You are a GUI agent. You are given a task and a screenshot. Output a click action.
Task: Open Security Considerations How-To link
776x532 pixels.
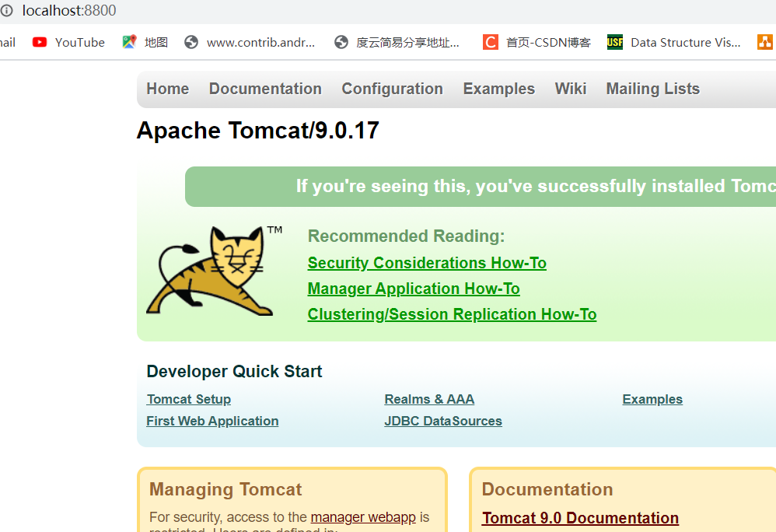click(x=427, y=263)
